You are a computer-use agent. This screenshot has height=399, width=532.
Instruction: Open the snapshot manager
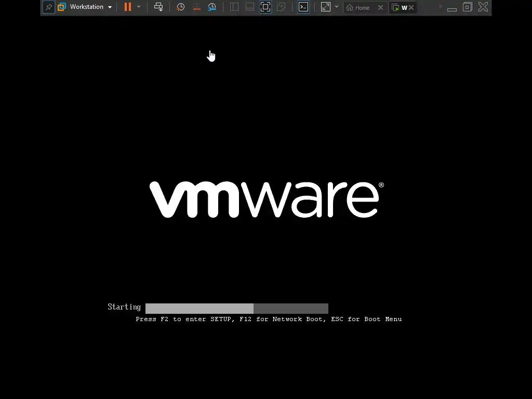coord(212,7)
